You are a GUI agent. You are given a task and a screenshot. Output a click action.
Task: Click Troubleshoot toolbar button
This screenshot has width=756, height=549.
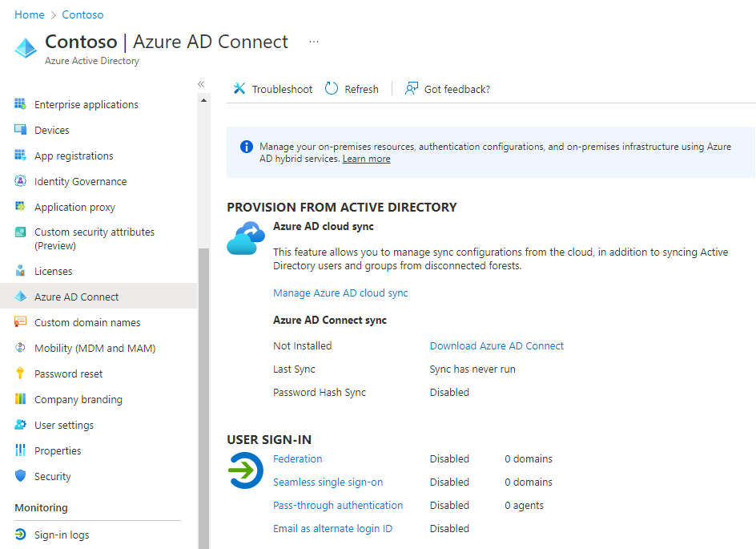pos(273,89)
